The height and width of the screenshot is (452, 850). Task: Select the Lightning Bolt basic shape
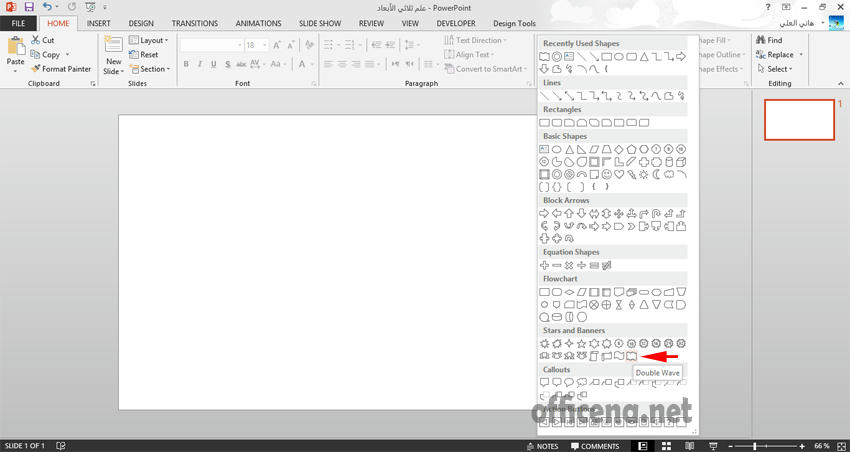click(632, 174)
